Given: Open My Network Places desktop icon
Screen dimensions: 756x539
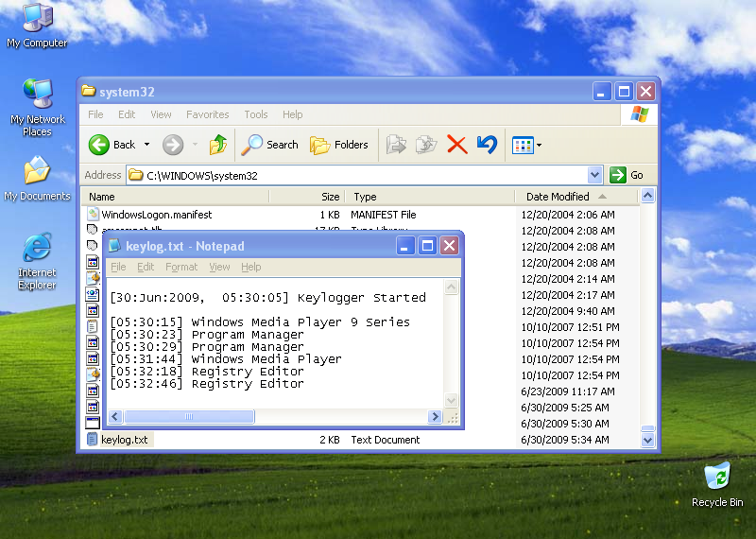Looking at the screenshot, I should pyautogui.click(x=37, y=108).
